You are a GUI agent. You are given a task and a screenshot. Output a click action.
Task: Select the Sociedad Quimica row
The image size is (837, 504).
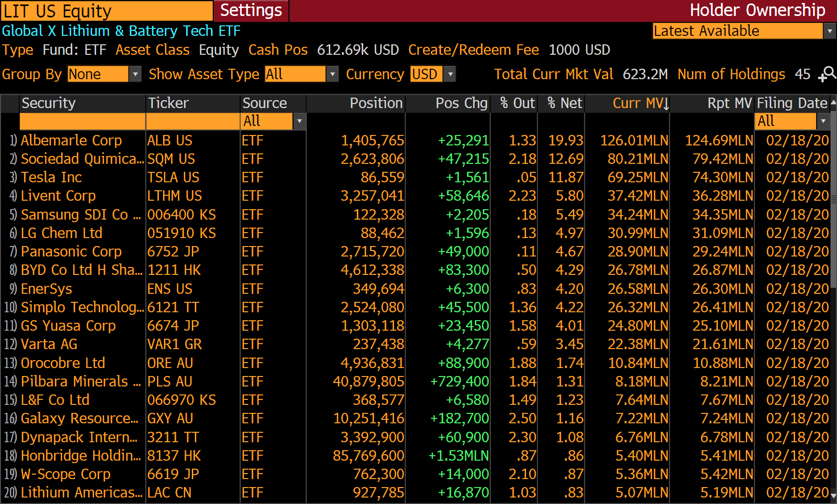tap(415, 159)
